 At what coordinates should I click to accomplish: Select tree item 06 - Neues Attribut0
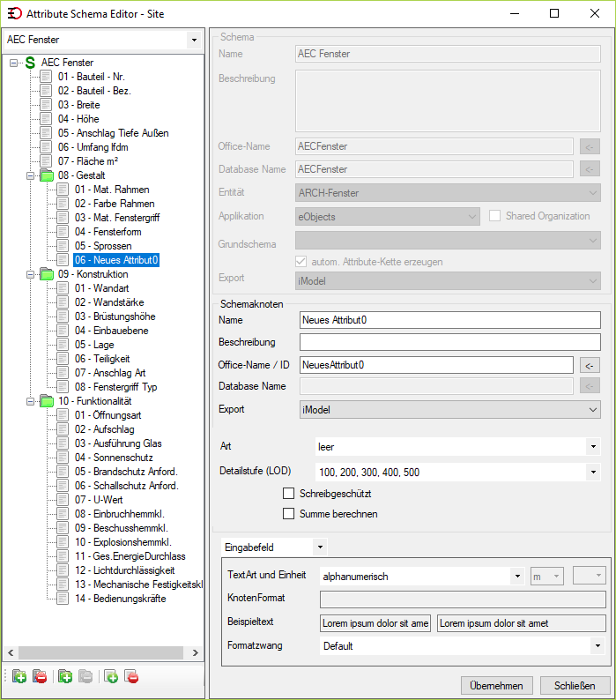pos(116,260)
